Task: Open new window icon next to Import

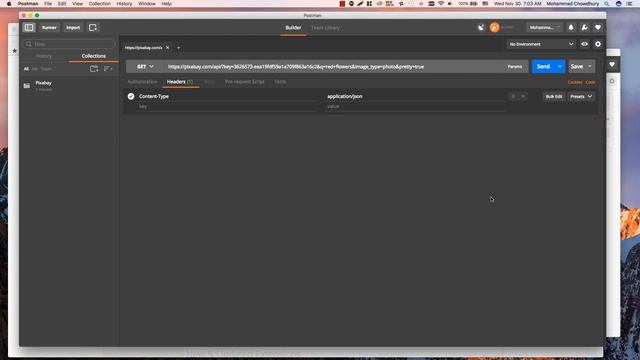Action: point(93,27)
